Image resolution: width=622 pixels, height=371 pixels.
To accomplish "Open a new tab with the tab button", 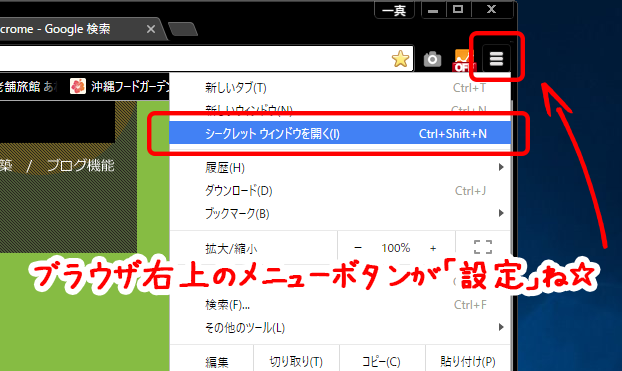I will click(x=183, y=29).
